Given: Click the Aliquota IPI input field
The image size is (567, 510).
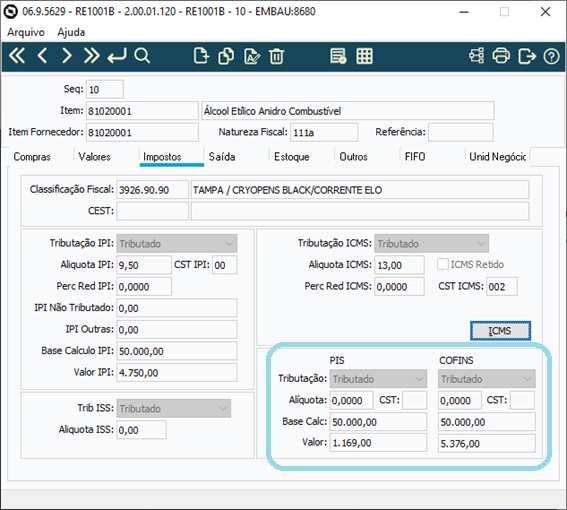Looking at the screenshot, I should click(x=144, y=265).
